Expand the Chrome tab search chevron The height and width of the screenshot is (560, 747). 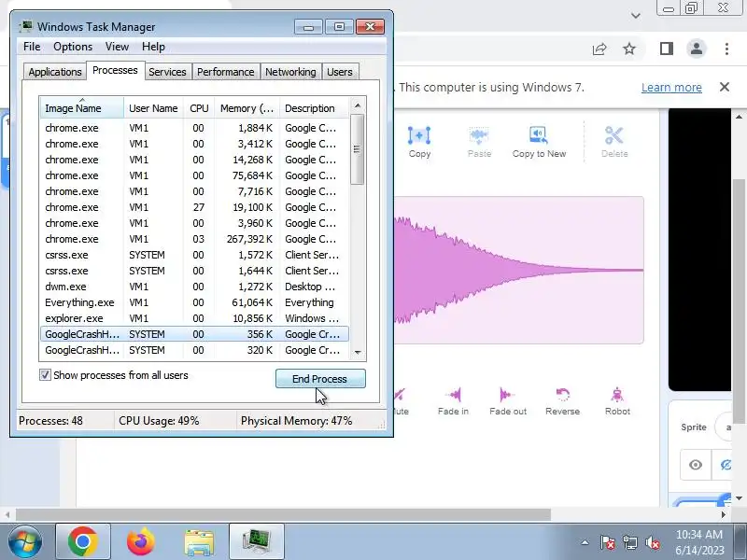coord(636,16)
